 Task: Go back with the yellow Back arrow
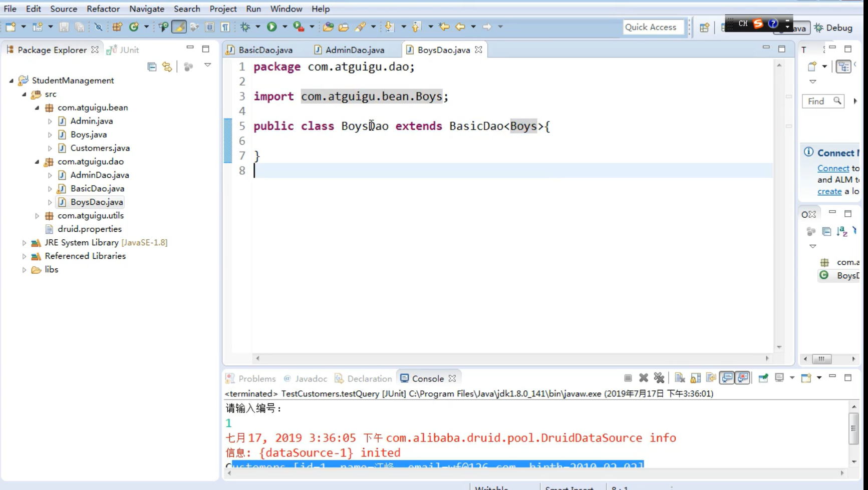point(460,27)
